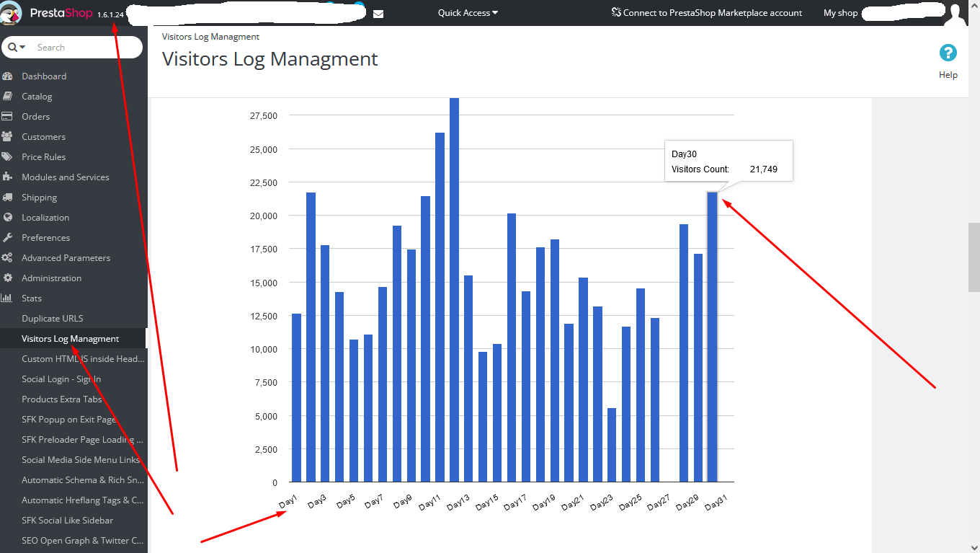Open Automatic Hreflang Tags item
This screenshot has height=553, width=980.
[x=83, y=500]
